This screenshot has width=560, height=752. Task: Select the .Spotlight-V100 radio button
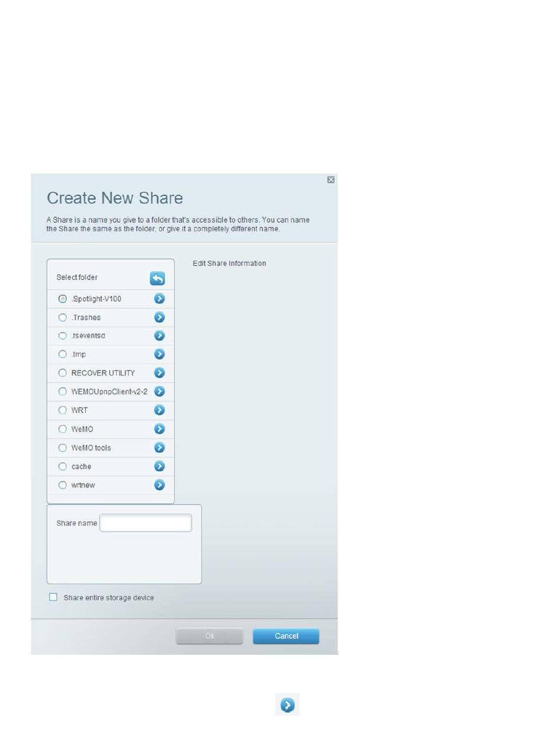tap(62, 299)
